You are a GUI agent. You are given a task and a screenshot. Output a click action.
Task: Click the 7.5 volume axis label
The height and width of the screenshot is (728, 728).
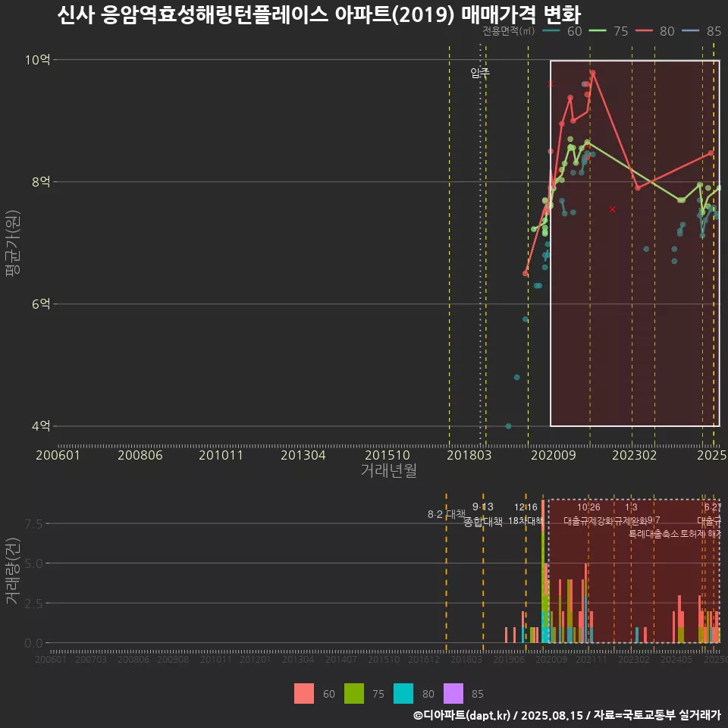click(x=33, y=524)
